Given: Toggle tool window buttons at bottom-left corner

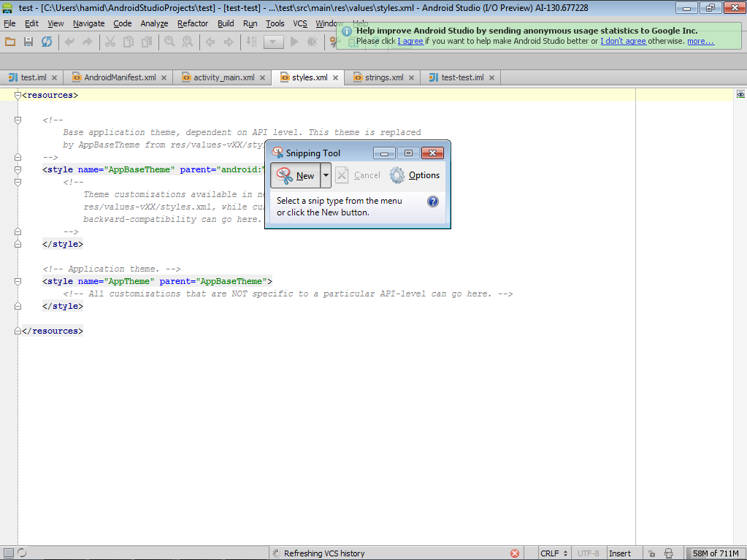Looking at the screenshot, I should pos(7,553).
